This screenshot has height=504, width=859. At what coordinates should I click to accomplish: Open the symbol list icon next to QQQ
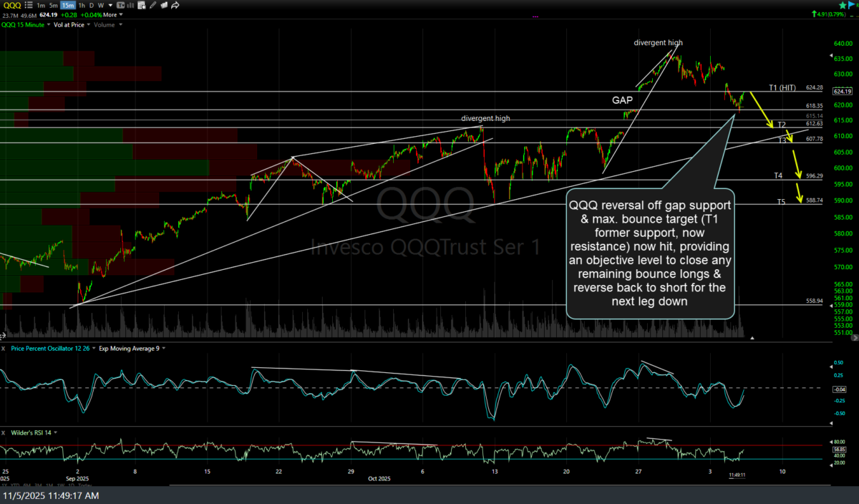coord(28,5)
